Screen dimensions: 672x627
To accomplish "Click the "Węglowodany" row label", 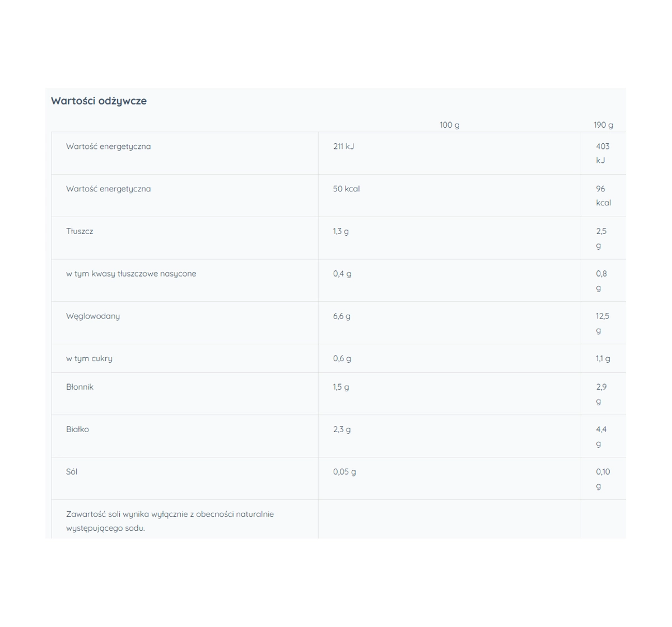I will click(93, 316).
